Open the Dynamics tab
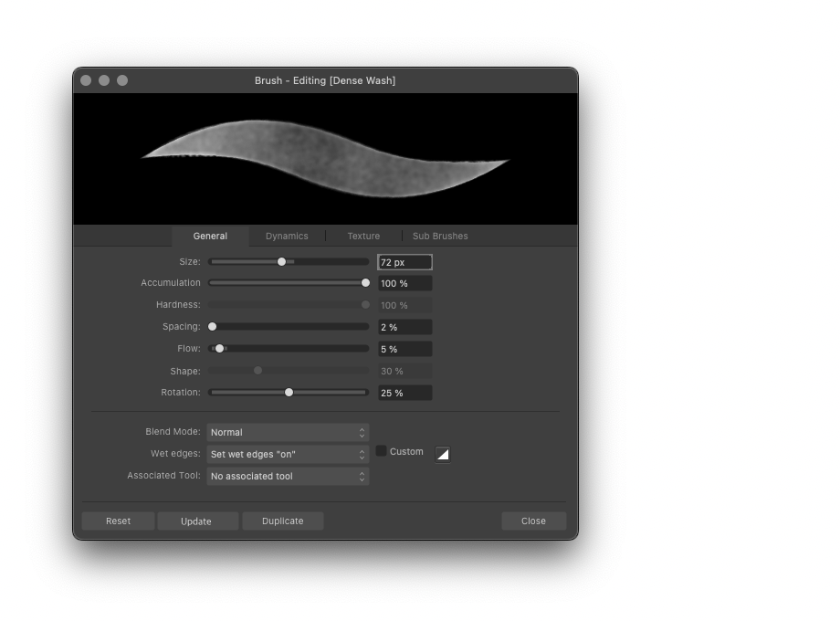This screenshot has height=621, width=840. click(x=287, y=236)
